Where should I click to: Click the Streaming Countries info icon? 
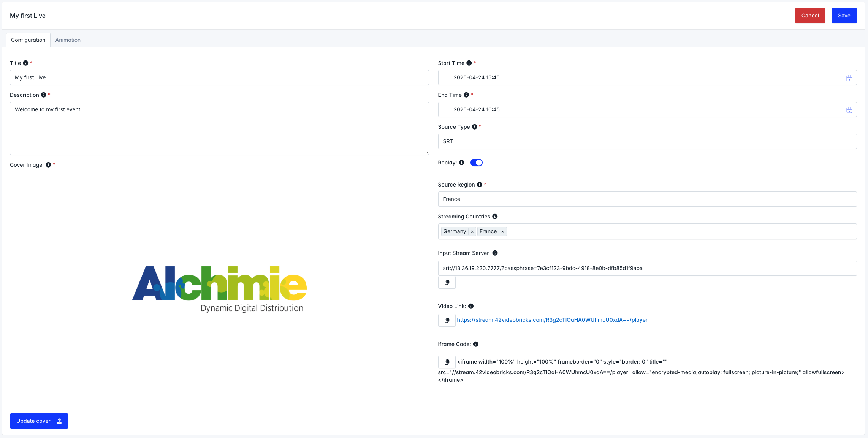pyautogui.click(x=495, y=217)
